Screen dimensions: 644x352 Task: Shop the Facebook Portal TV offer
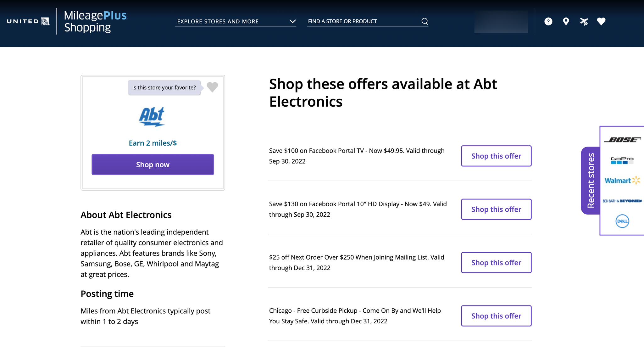tap(496, 156)
